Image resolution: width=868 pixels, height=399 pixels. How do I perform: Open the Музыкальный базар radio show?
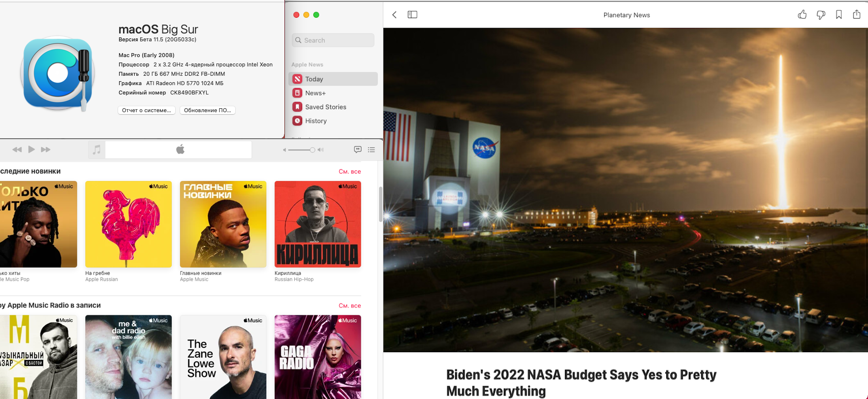38,357
